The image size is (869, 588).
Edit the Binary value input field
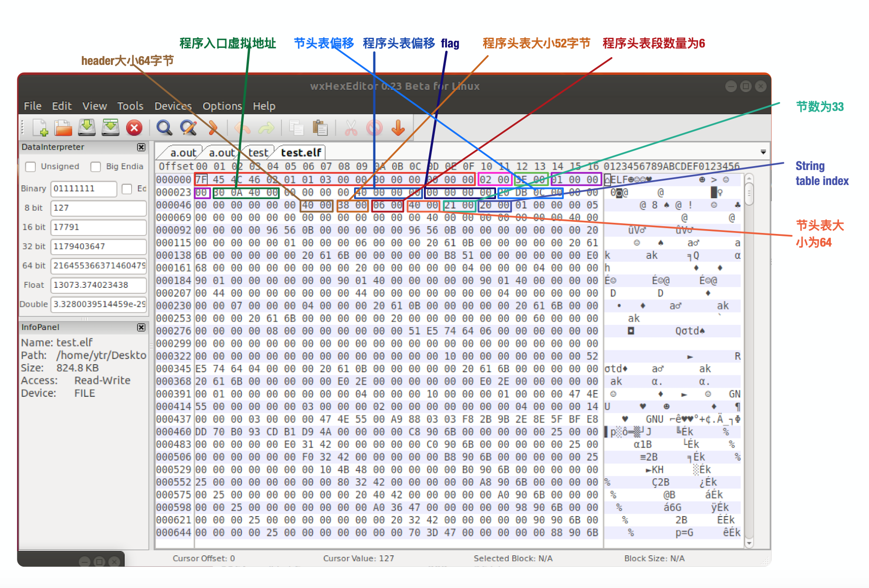(83, 189)
